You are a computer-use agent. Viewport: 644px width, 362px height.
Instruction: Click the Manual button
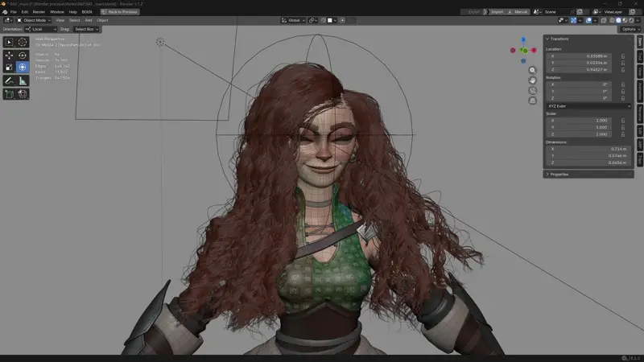518,12
